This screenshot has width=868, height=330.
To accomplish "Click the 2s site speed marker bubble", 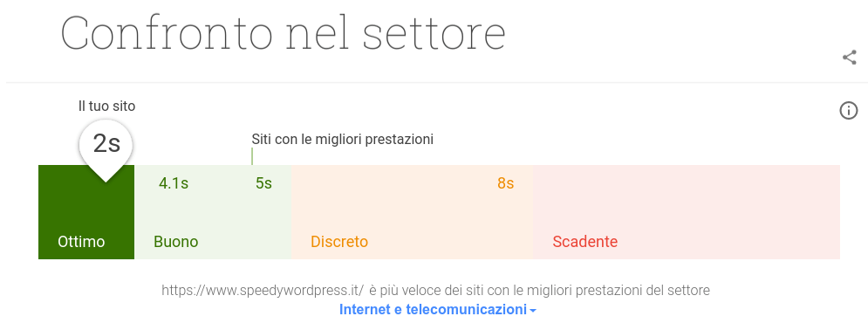I will click(x=106, y=148).
